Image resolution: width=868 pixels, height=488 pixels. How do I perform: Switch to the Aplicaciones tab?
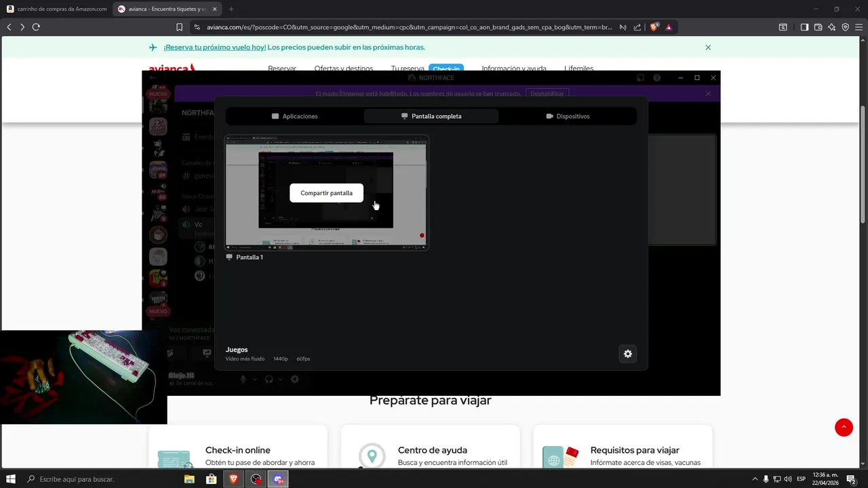pos(294,117)
